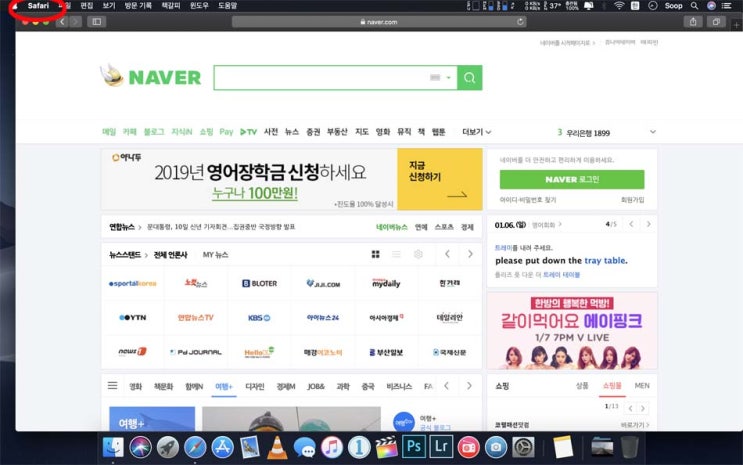The width and height of the screenshot is (743, 465).
Task: Open the BLOTER news outlet logo
Action: [x=259, y=283]
